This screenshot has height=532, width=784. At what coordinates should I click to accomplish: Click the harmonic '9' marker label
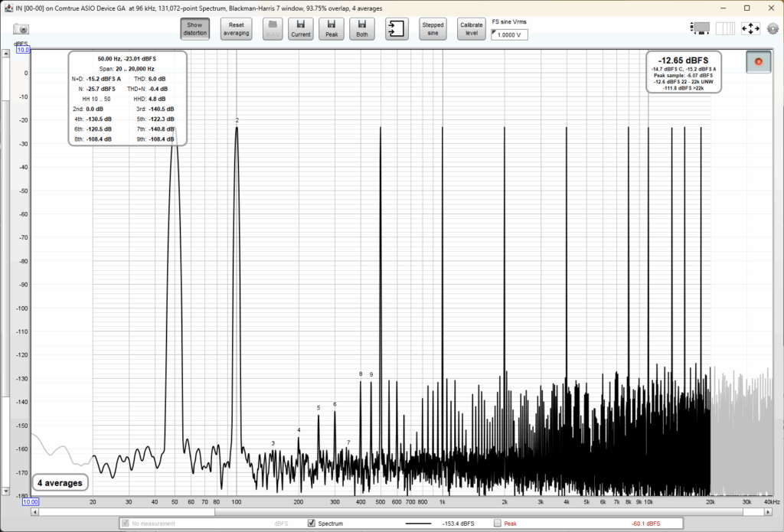click(x=371, y=374)
